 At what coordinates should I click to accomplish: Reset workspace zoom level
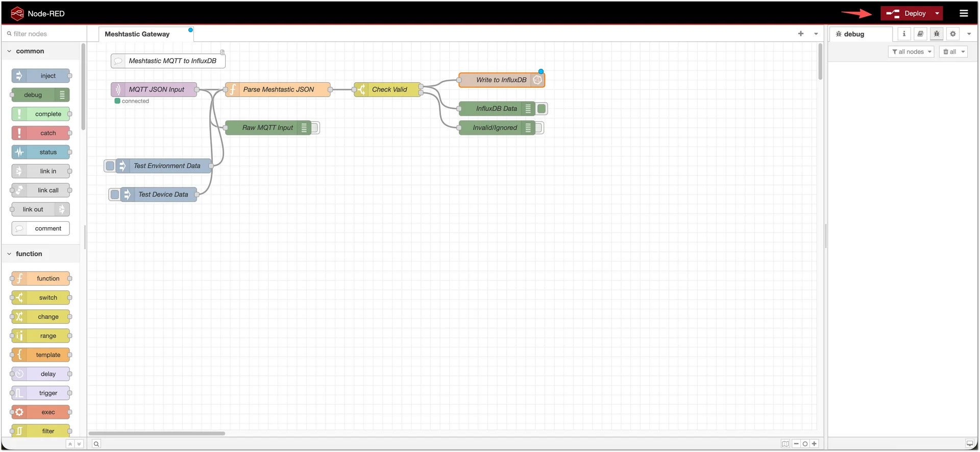click(x=805, y=444)
